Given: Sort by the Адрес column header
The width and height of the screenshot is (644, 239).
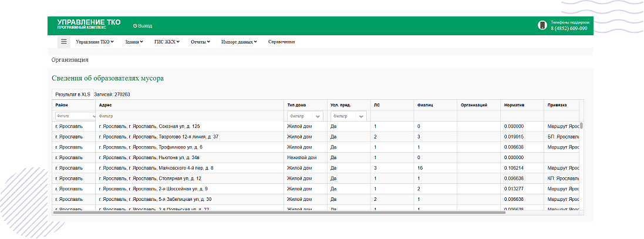Looking at the screenshot, I should (x=190, y=105).
